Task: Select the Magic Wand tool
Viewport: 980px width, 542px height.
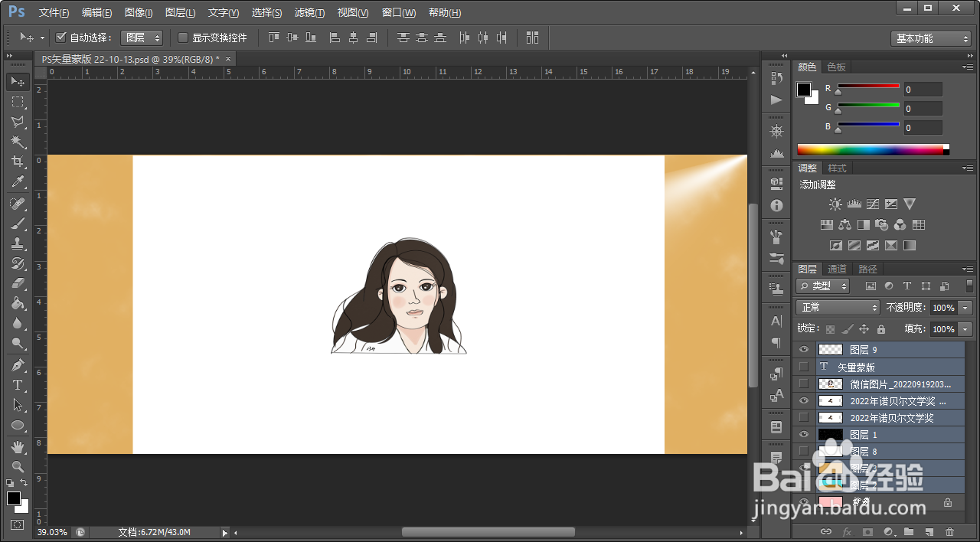Action: (x=18, y=142)
